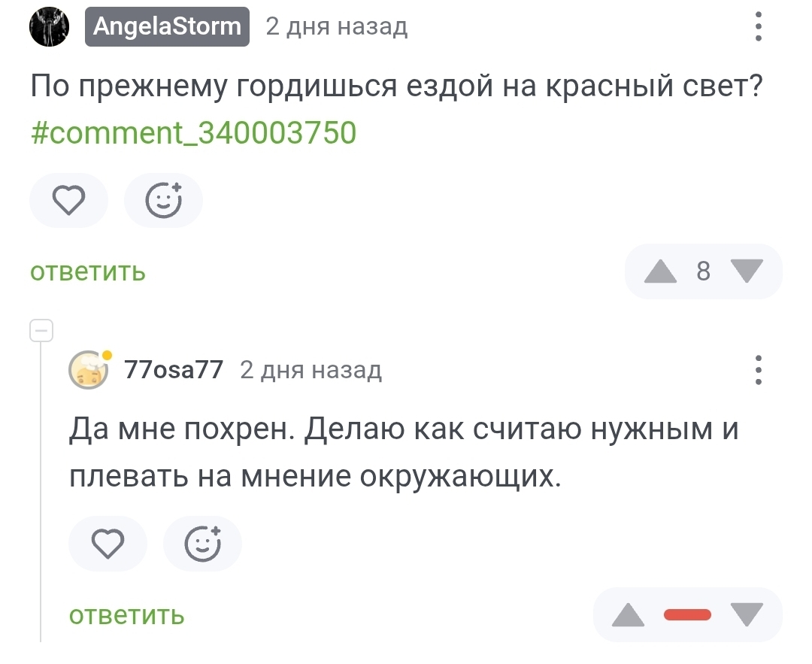Open AngelaStorm's profile avatar
This screenshot has width=812, height=664.
click(49, 28)
